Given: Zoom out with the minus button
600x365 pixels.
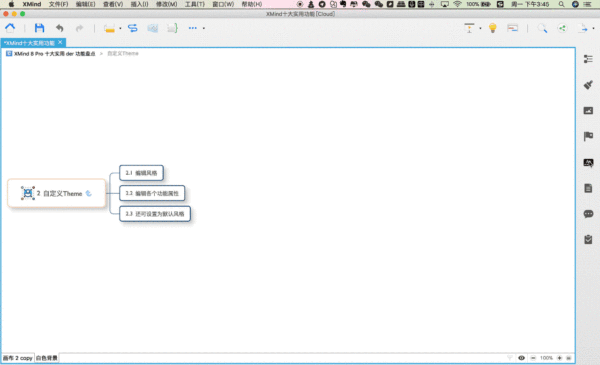Looking at the screenshot, I should pyautogui.click(x=533, y=358).
